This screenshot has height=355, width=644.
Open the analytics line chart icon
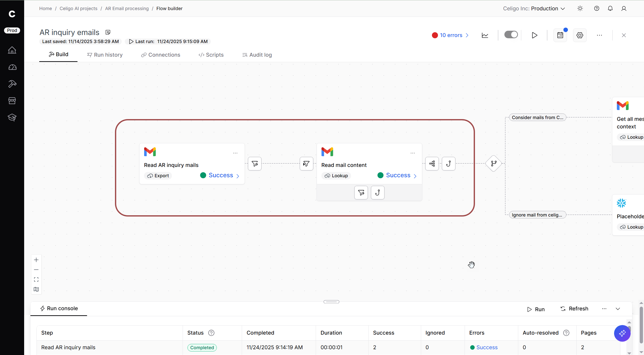tap(485, 35)
